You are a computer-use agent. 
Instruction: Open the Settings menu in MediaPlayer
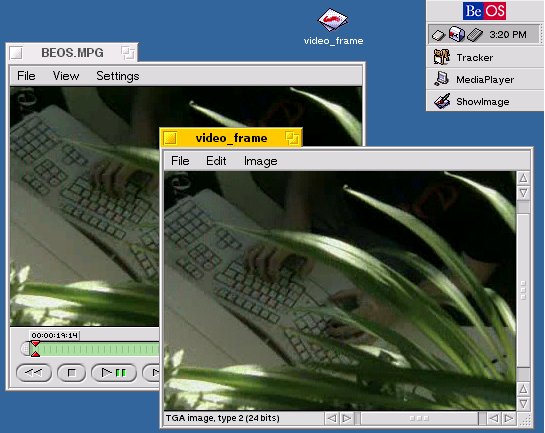[x=117, y=76]
